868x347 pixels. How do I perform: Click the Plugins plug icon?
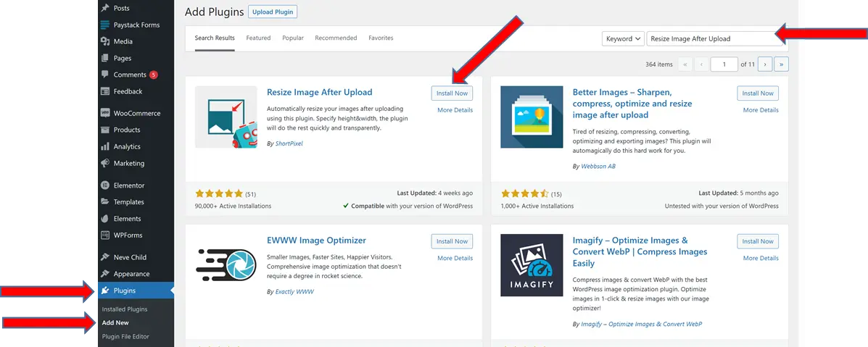point(104,290)
